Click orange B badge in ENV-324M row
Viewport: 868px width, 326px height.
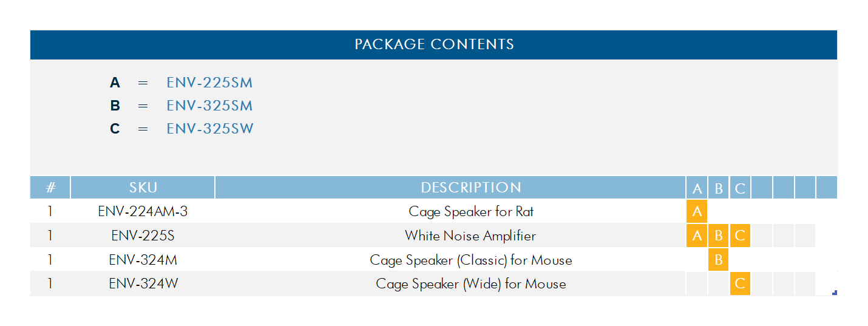(719, 260)
